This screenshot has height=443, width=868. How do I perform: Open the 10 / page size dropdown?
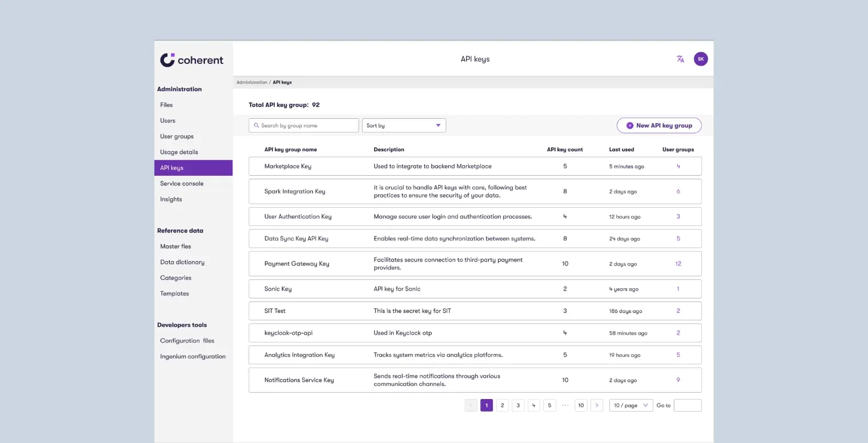coord(631,405)
